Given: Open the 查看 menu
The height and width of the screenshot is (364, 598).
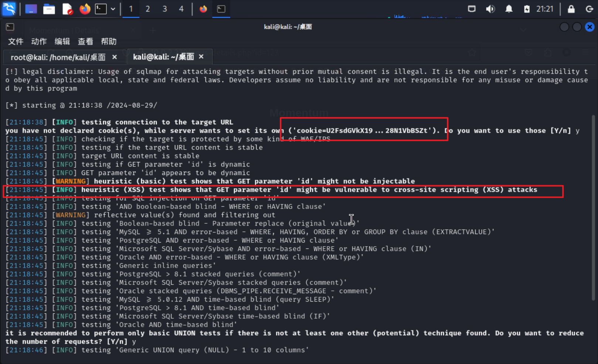Looking at the screenshot, I should coord(85,41).
